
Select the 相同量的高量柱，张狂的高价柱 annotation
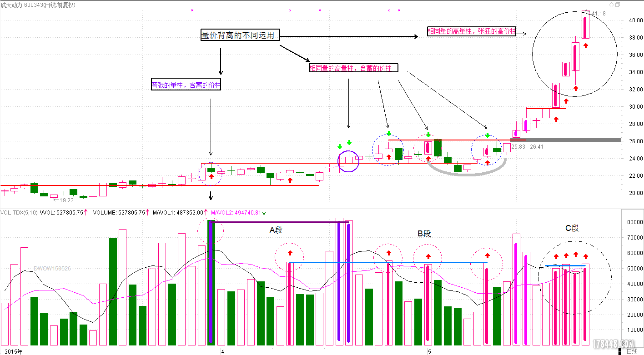pyautogui.click(x=472, y=31)
